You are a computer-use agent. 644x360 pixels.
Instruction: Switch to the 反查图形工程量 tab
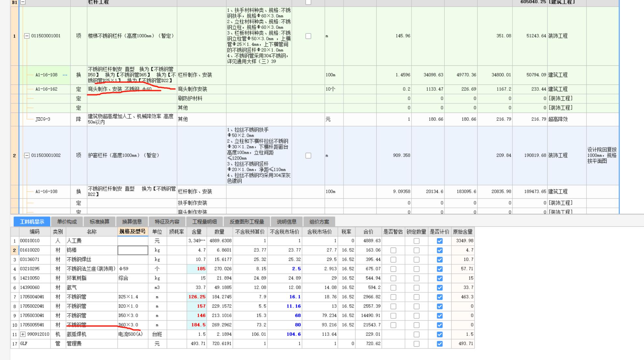tap(247, 222)
